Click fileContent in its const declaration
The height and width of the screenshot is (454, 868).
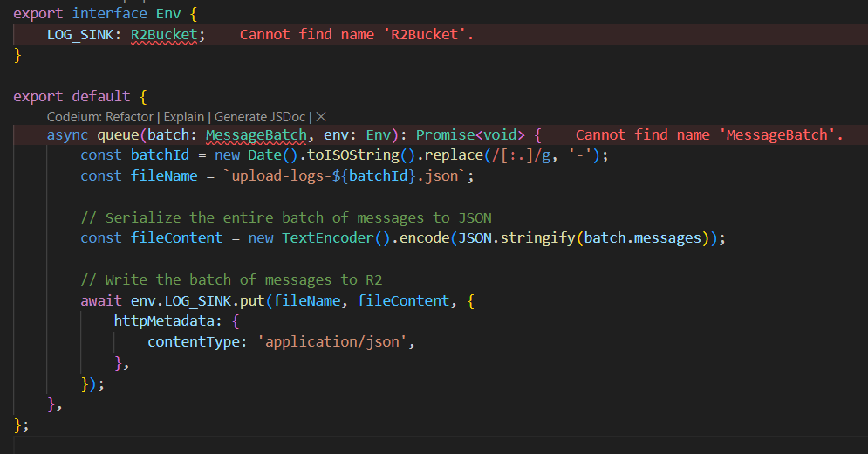(x=176, y=238)
